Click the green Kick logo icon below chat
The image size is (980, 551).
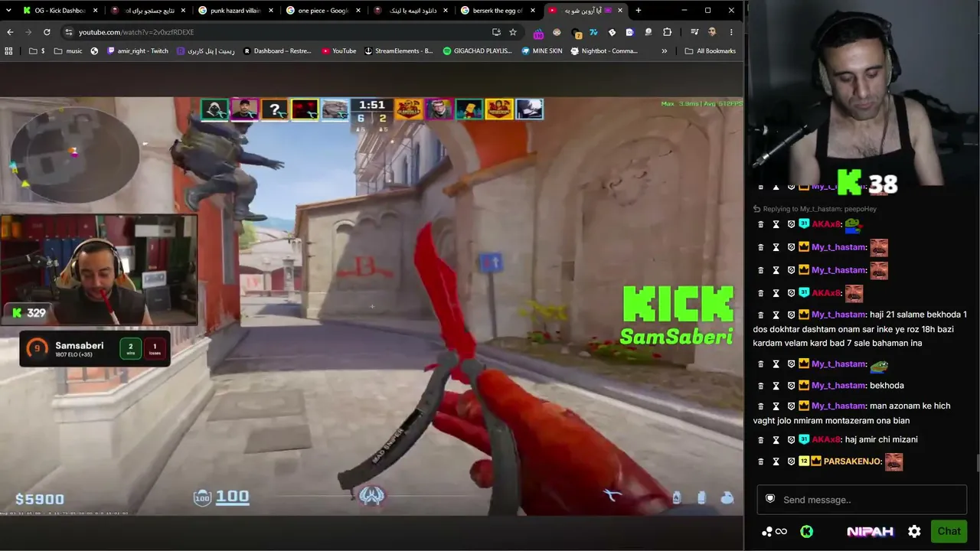click(806, 532)
